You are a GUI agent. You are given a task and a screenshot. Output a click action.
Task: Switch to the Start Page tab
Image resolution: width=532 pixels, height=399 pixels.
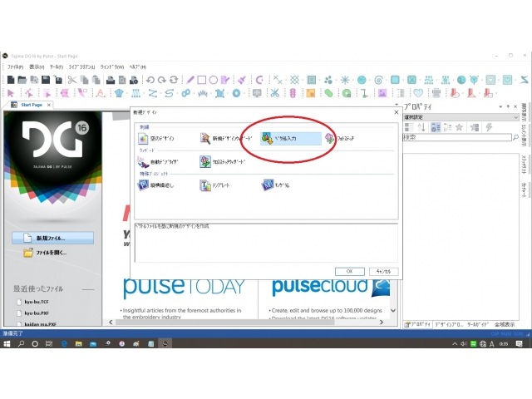coord(32,105)
